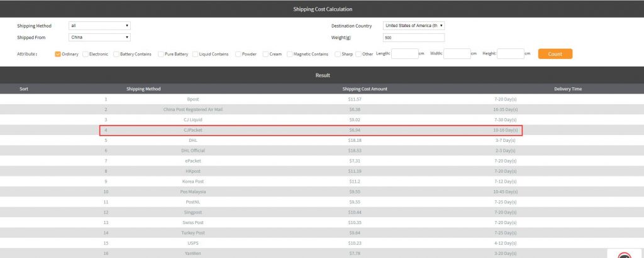This screenshot has width=644, height=258.
Task: Click the Shipping Cost Amount column header
Action: (x=364, y=89)
